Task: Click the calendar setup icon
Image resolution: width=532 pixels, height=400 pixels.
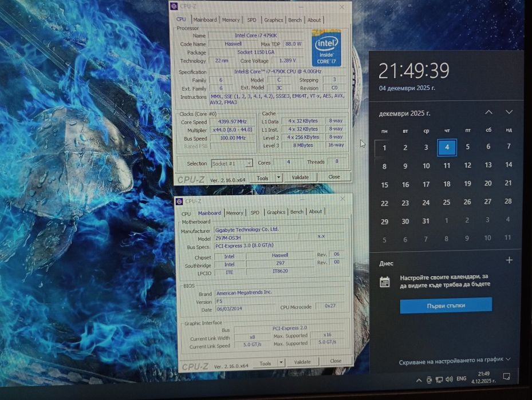Action: [x=384, y=282]
